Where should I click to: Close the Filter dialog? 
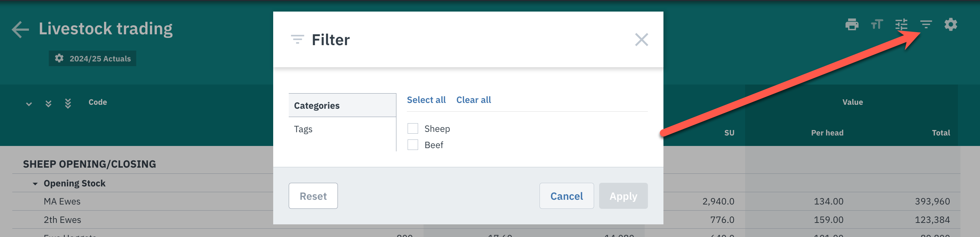(641, 40)
